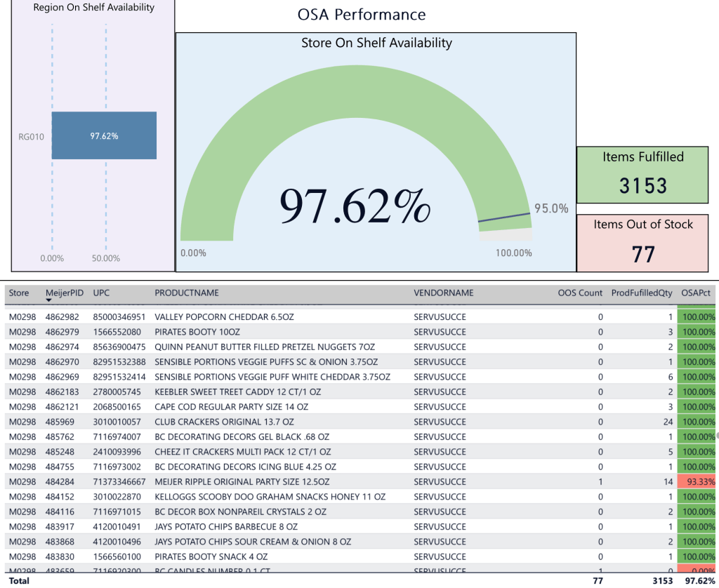Viewport: 719px width, 588px height.
Task: Select the Items Out of Stock card
Action: [642, 243]
